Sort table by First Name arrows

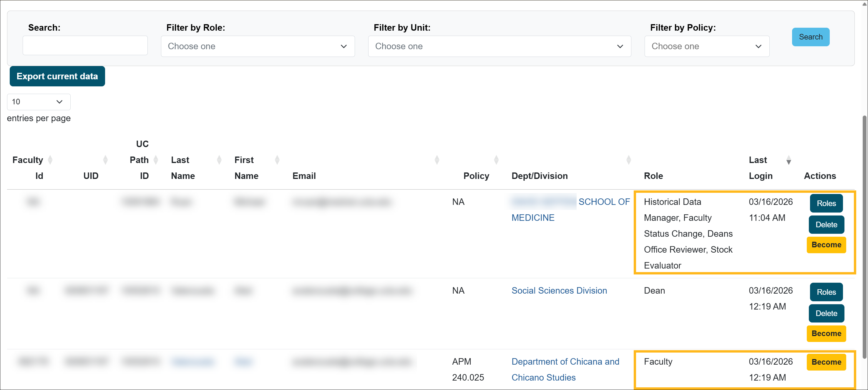[277, 160]
